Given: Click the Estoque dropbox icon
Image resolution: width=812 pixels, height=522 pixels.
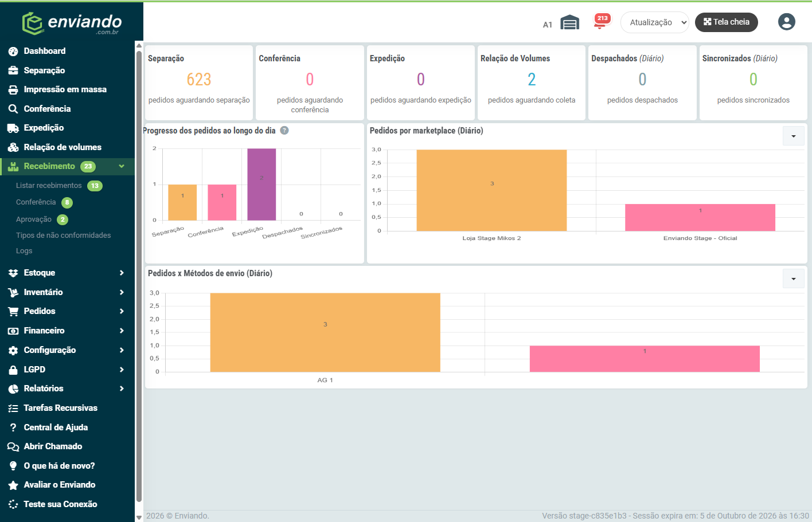Looking at the screenshot, I should coord(13,273).
